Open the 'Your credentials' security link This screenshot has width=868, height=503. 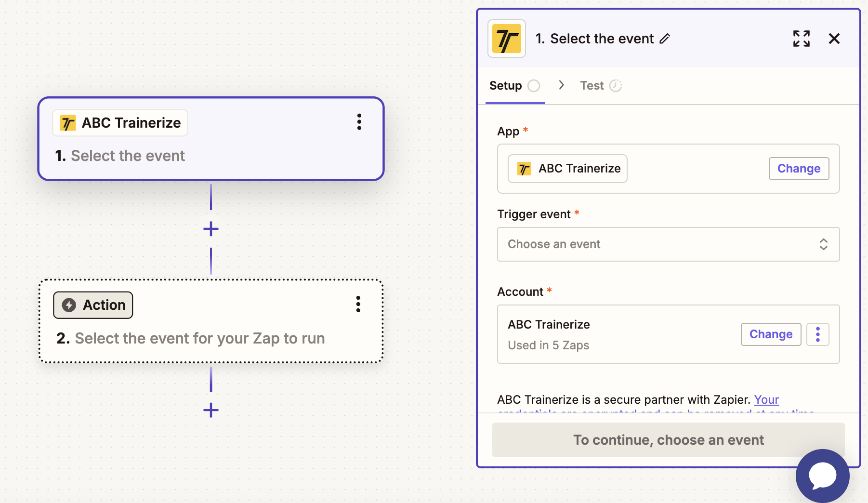(x=766, y=400)
